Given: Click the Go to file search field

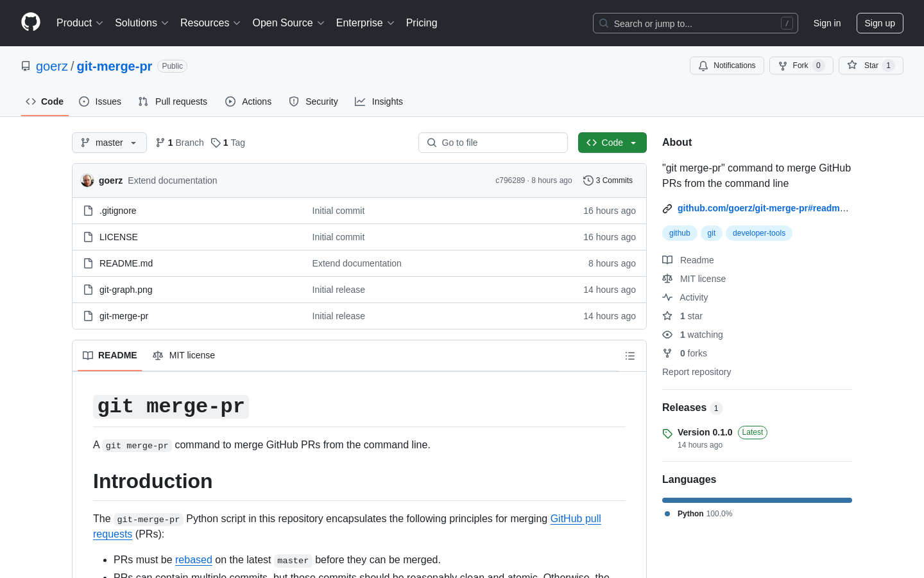Looking at the screenshot, I should point(493,143).
